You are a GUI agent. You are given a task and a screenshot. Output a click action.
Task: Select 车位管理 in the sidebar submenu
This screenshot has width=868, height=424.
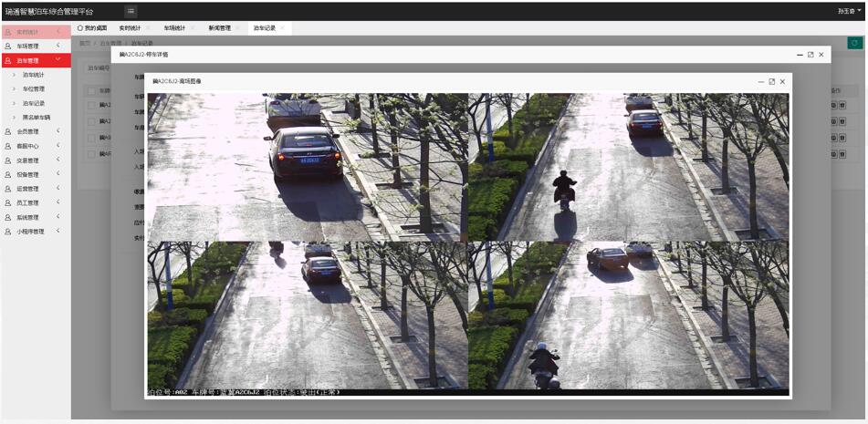[x=33, y=89]
